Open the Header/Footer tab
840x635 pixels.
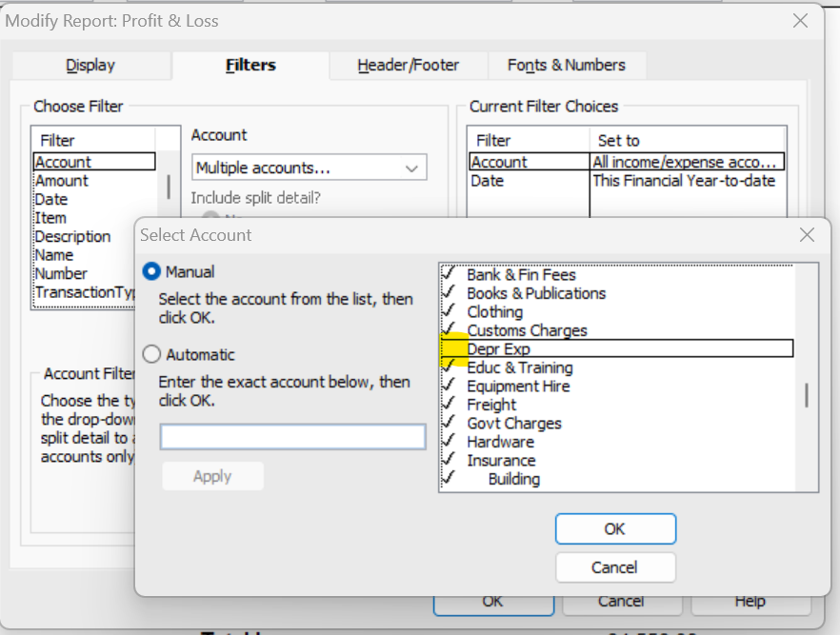click(409, 66)
